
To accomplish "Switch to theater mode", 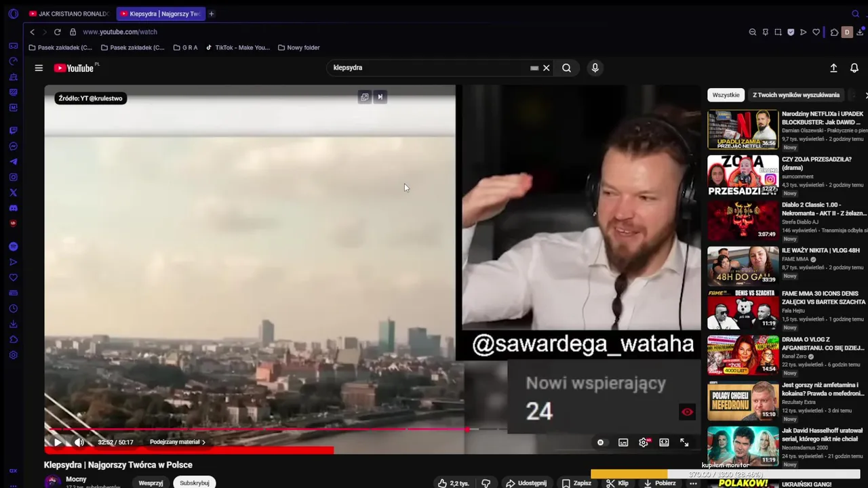I will pos(664,443).
